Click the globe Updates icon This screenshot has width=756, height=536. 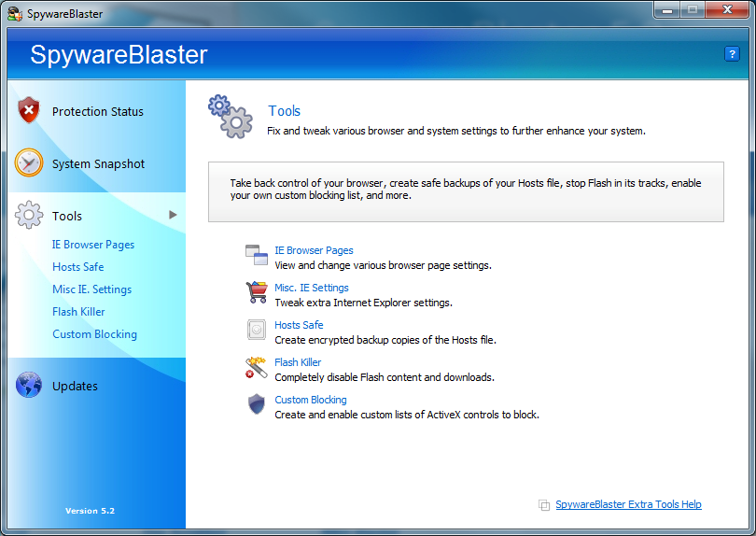(x=28, y=385)
